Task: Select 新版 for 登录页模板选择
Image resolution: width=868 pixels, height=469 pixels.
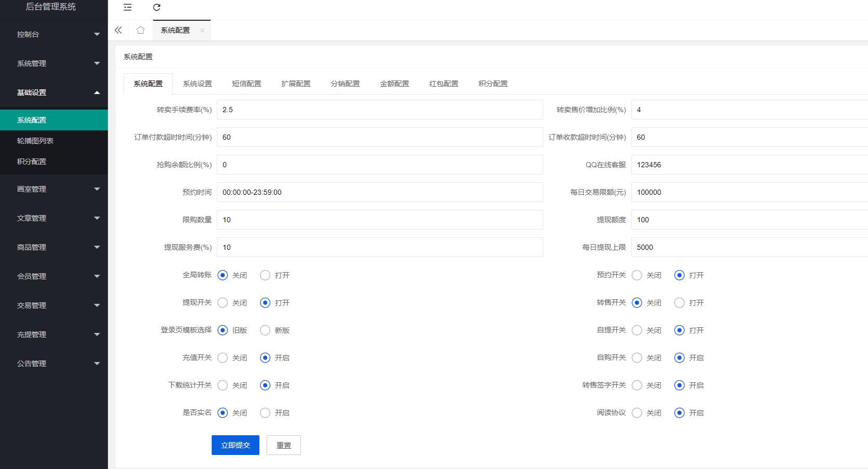Action: (x=265, y=330)
